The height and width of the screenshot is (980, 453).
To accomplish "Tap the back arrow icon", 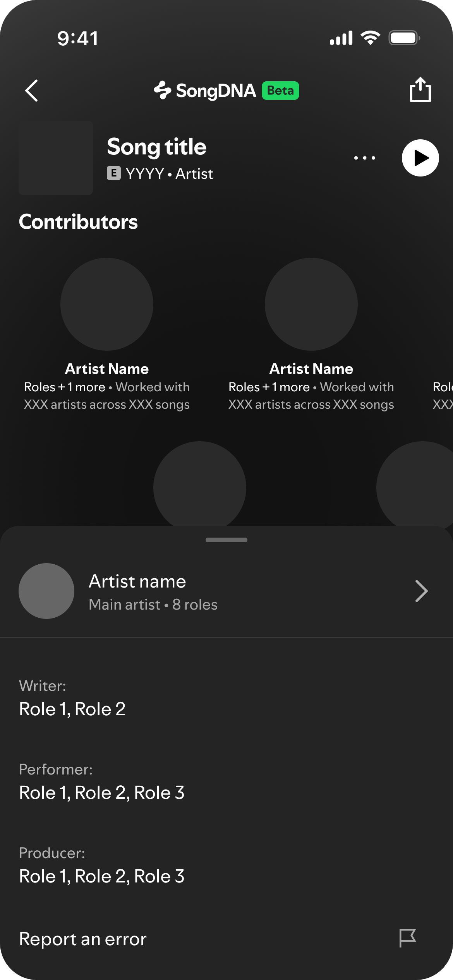I will [x=32, y=91].
